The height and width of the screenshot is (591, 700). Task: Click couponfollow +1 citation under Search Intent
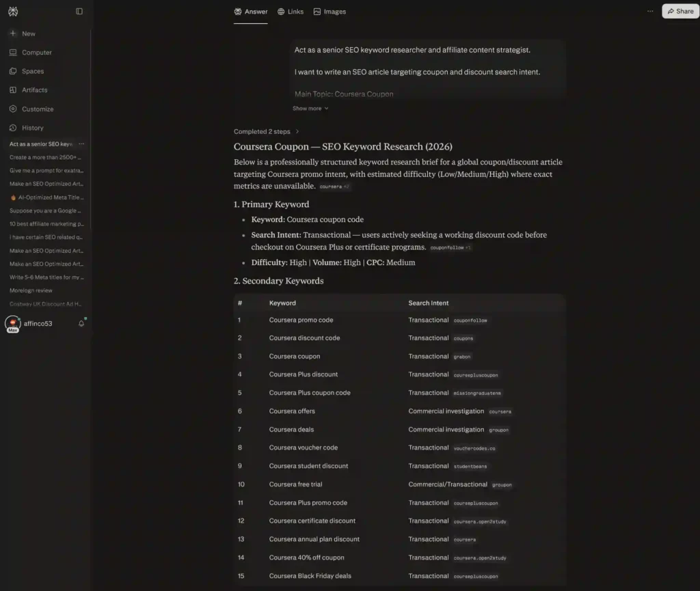pos(450,247)
